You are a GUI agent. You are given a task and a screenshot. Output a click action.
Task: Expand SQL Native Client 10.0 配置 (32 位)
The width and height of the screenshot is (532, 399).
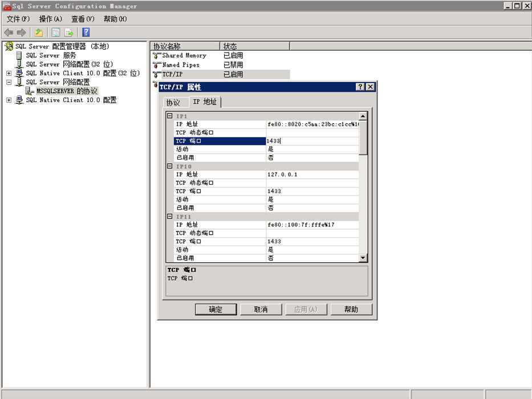[9, 74]
